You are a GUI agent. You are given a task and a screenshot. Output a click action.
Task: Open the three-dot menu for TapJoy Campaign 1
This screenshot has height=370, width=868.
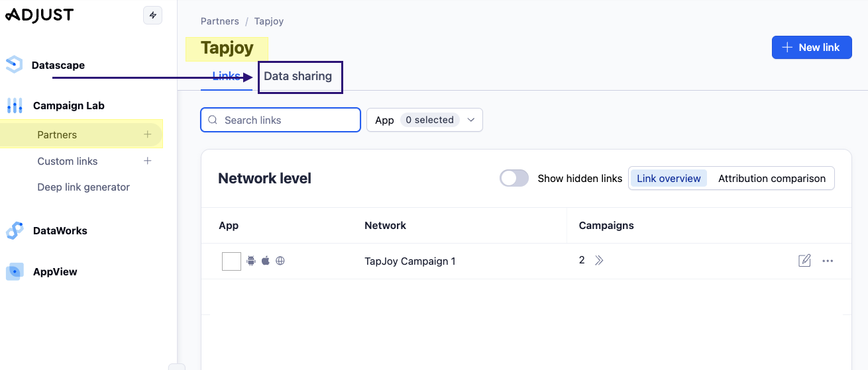click(x=828, y=261)
